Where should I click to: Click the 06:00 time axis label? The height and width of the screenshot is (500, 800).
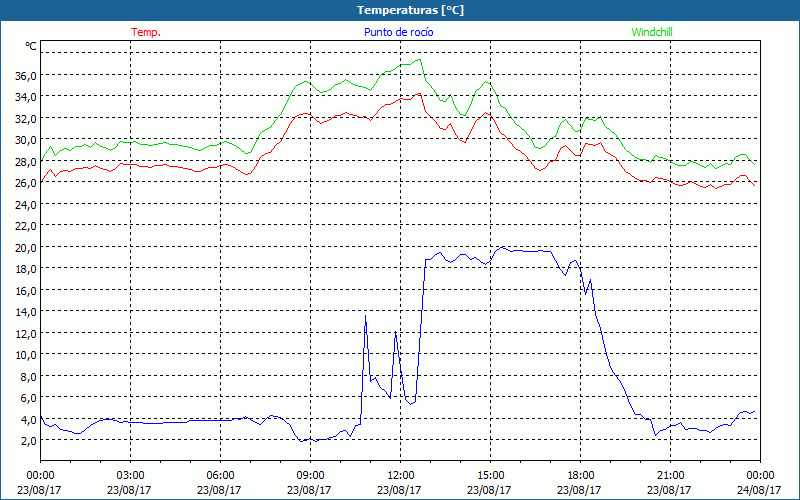pyautogui.click(x=220, y=476)
